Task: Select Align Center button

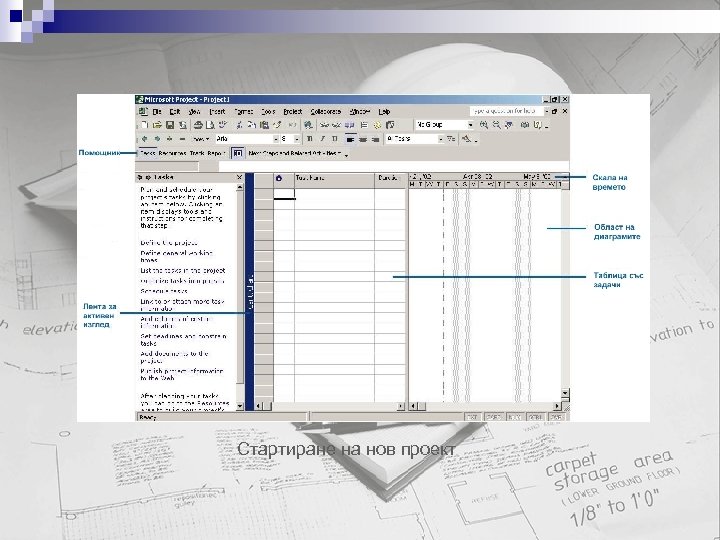Action: click(x=363, y=139)
